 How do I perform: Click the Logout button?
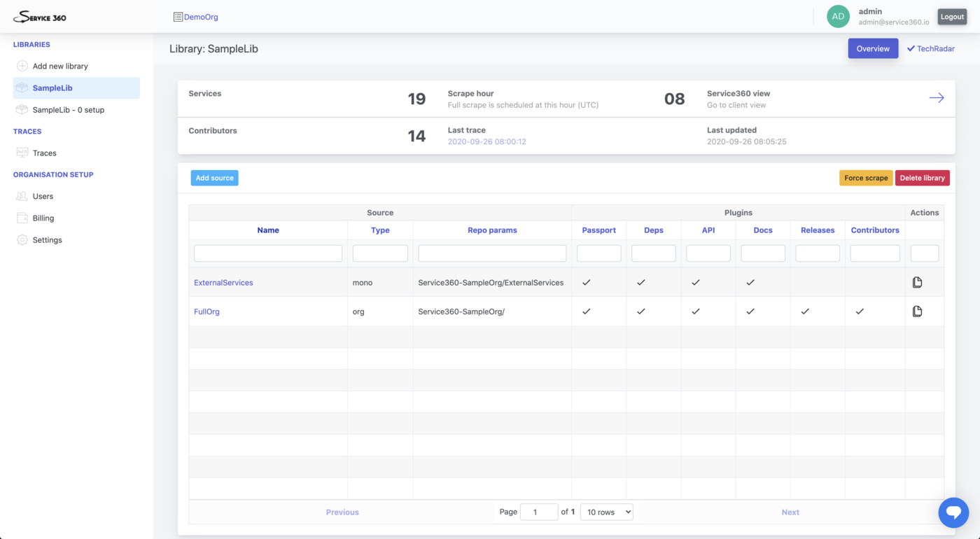click(952, 17)
